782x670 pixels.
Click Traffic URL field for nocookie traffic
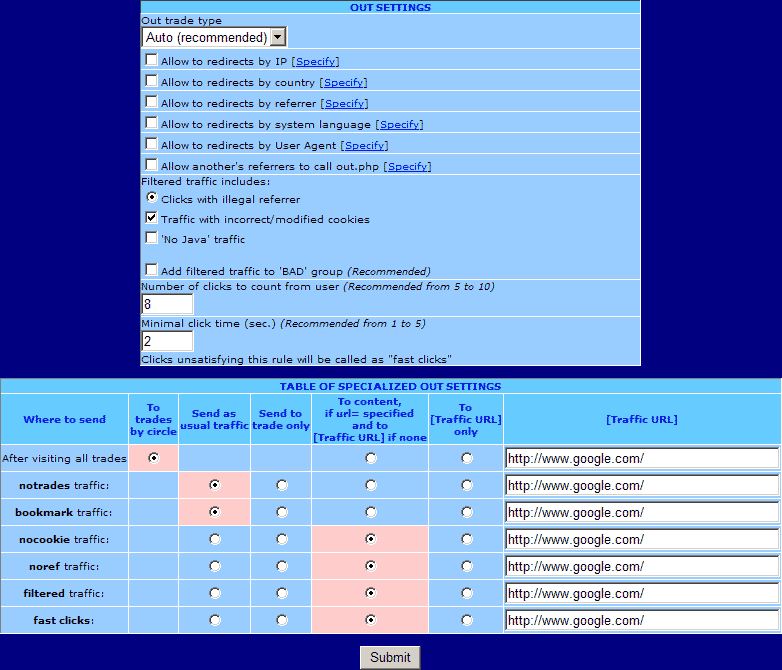tap(642, 539)
